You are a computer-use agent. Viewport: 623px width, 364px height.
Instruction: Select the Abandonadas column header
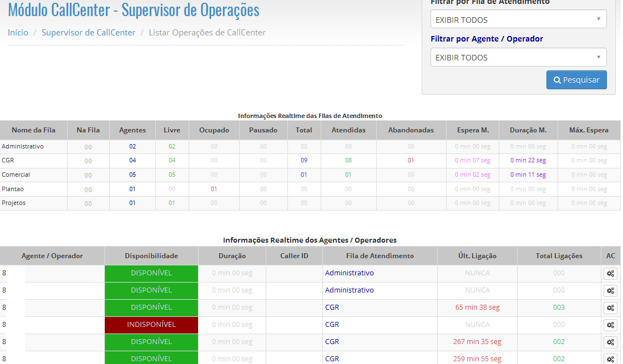pos(411,130)
